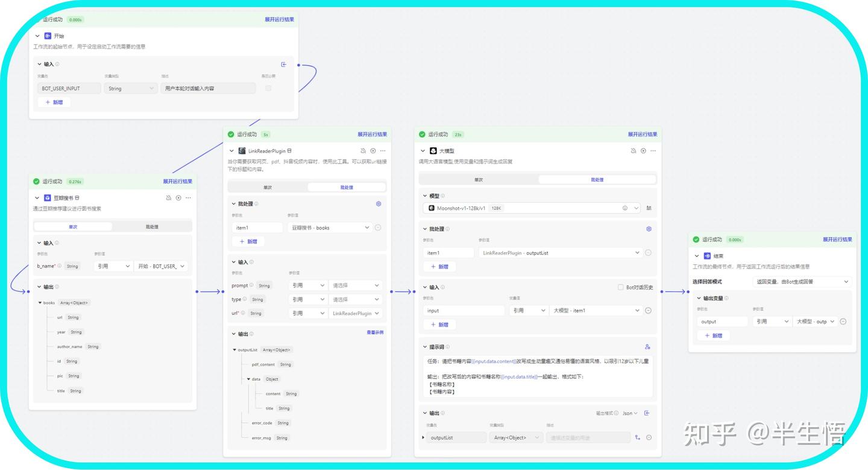This screenshot has width=868, height=470.
Task: Click the 大模型 node logo icon
Action: click(x=433, y=151)
